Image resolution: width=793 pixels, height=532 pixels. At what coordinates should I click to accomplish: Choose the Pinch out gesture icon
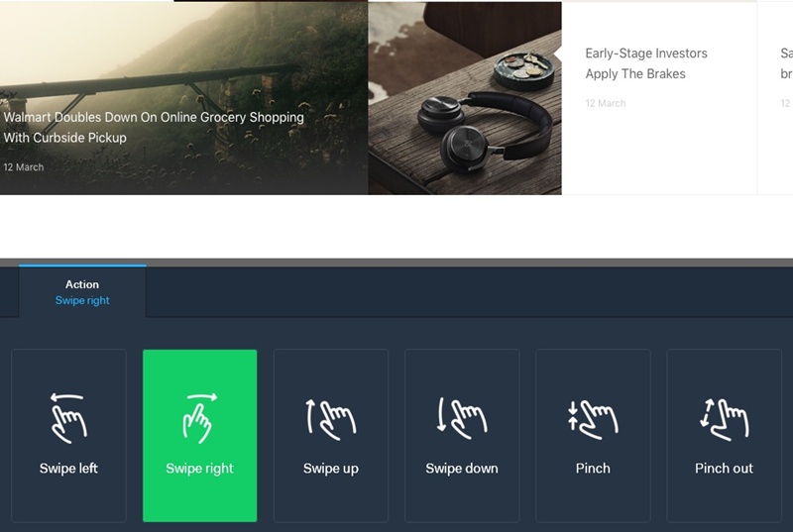pos(724,419)
